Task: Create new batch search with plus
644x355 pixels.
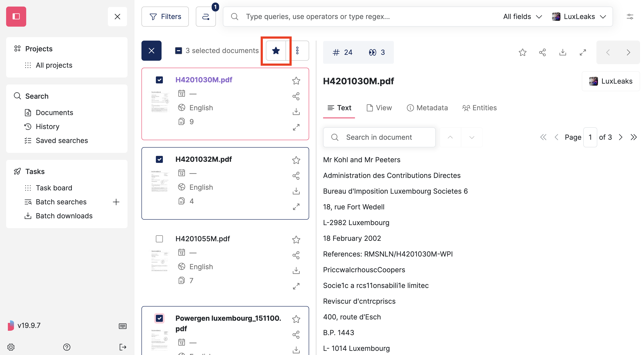Action: pos(116,202)
